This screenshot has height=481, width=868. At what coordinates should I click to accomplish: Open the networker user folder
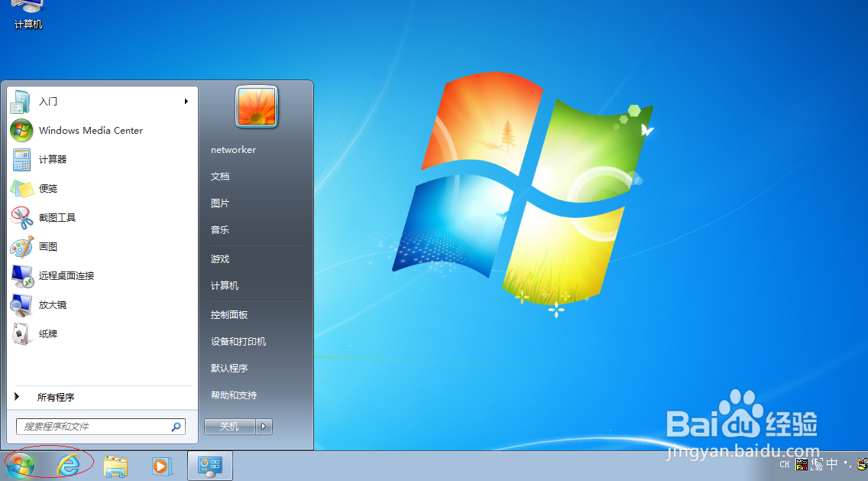[x=233, y=150]
